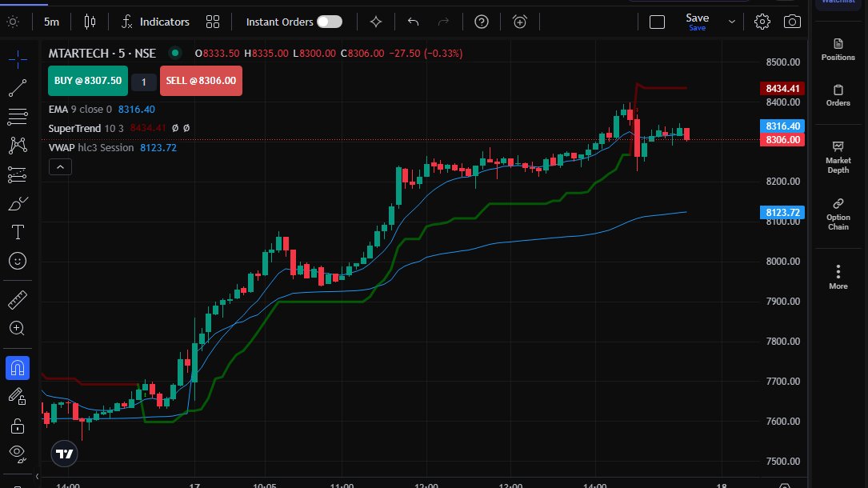
Task: Open the Positions panel
Action: click(x=838, y=50)
